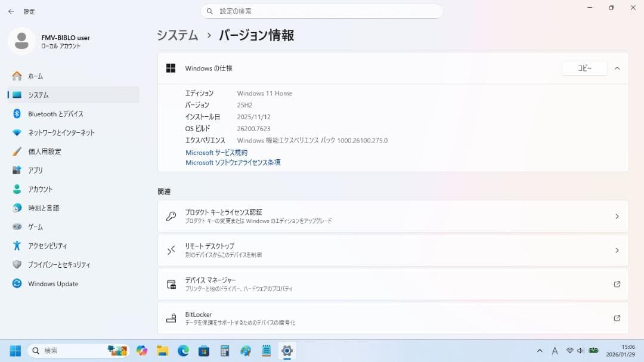This screenshot has width=644, height=362.
Task: Expand hidden icons in the system tray
Action: click(x=540, y=351)
